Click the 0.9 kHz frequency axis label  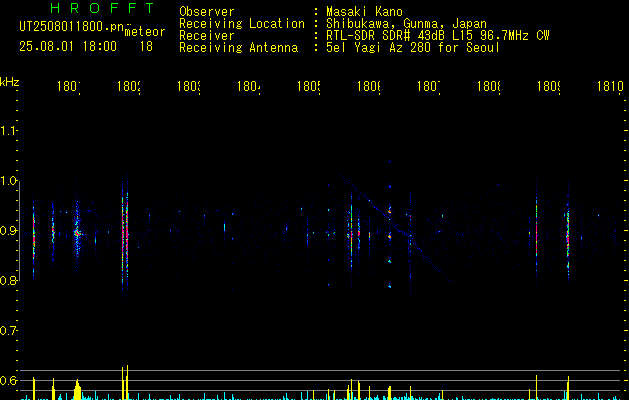pos(9,231)
